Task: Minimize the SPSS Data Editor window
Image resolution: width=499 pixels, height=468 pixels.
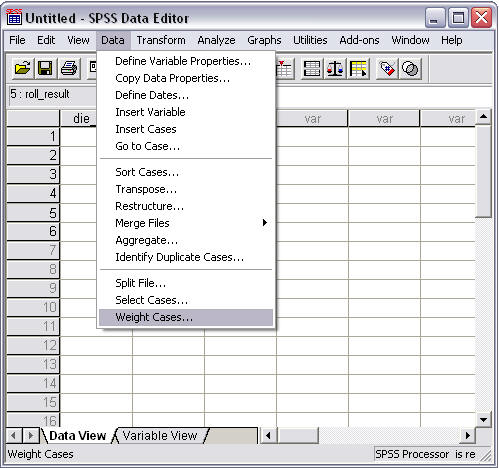Action: click(435, 17)
